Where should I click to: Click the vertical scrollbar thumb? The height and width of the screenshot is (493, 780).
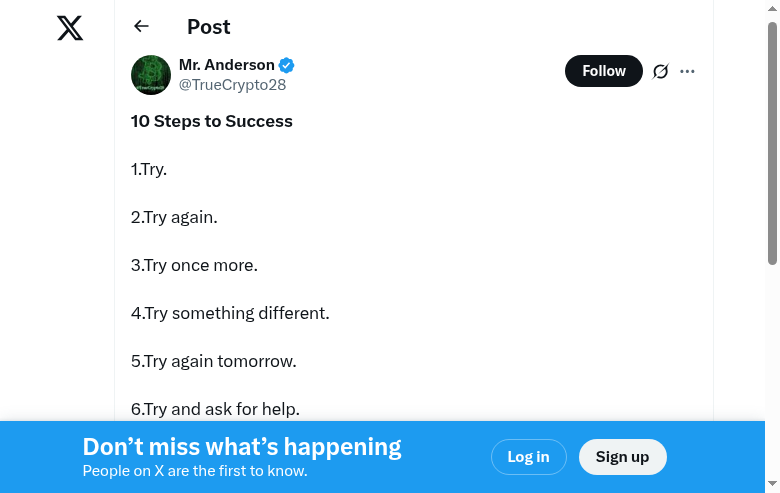(x=772, y=140)
